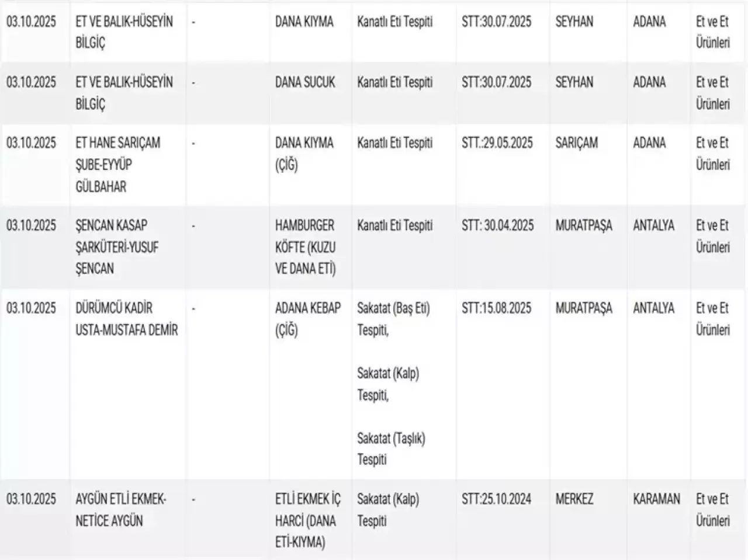The height and width of the screenshot is (560, 748).
Task: Click the STT:29.05.2025 date cell
Action: [x=497, y=143]
